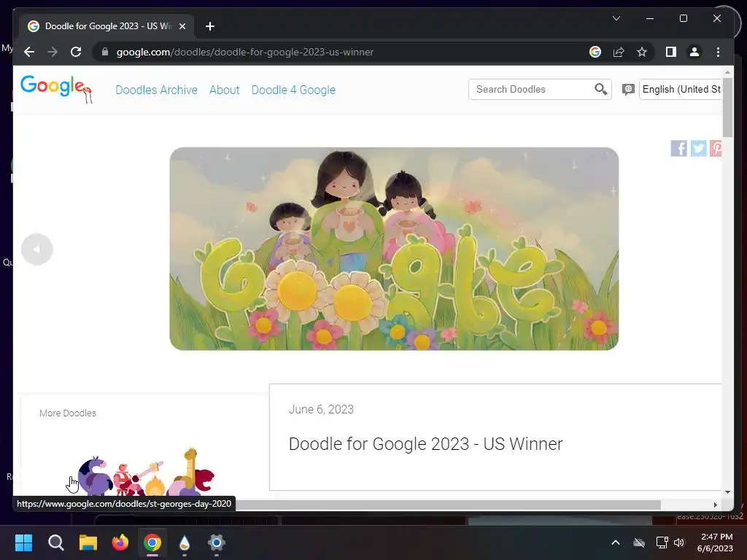
Task: Open the Doodle 4 Google link
Action: click(x=293, y=90)
